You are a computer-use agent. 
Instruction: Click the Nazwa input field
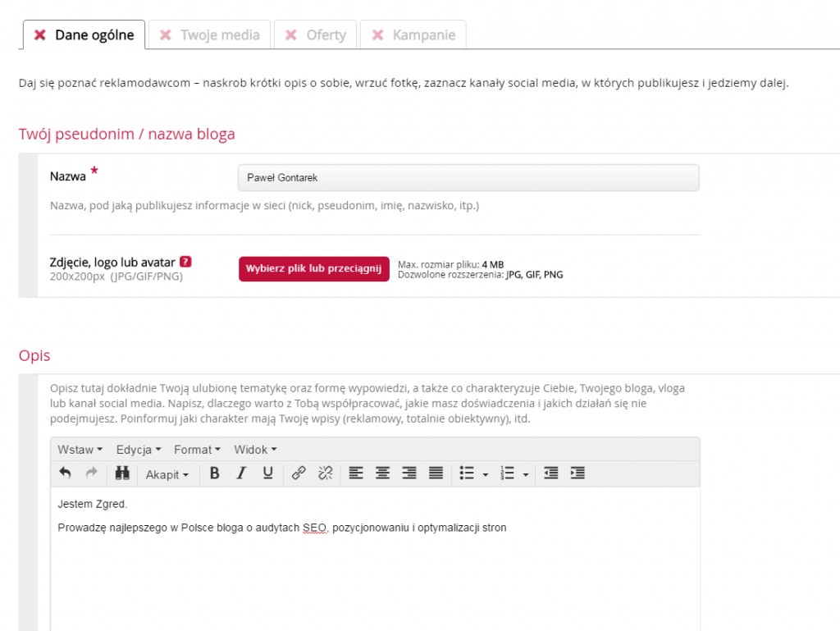468,178
